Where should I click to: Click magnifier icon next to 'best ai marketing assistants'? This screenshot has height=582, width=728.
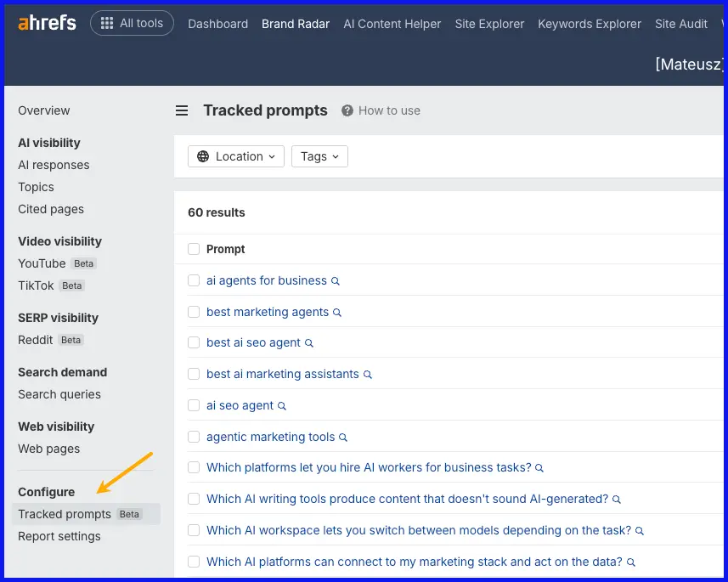pyautogui.click(x=367, y=375)
